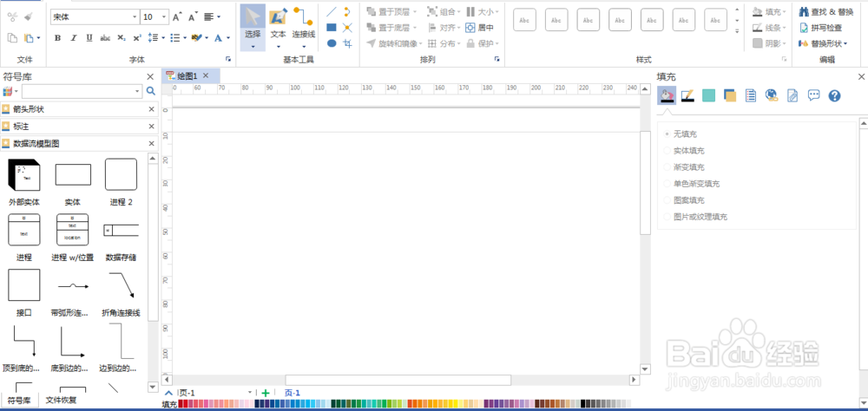Viewport: 868px width, 411px height.
Task: Click the 外部实体 shape thumbnail
Action: [x=23, y=175]
